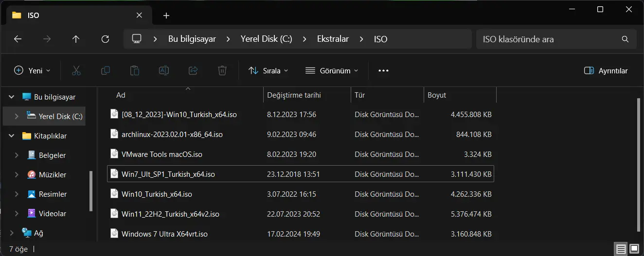The image size is (644, 256).
Task: Collapse Kitaplıklar in navigation pane
Action: pos(12,136)
